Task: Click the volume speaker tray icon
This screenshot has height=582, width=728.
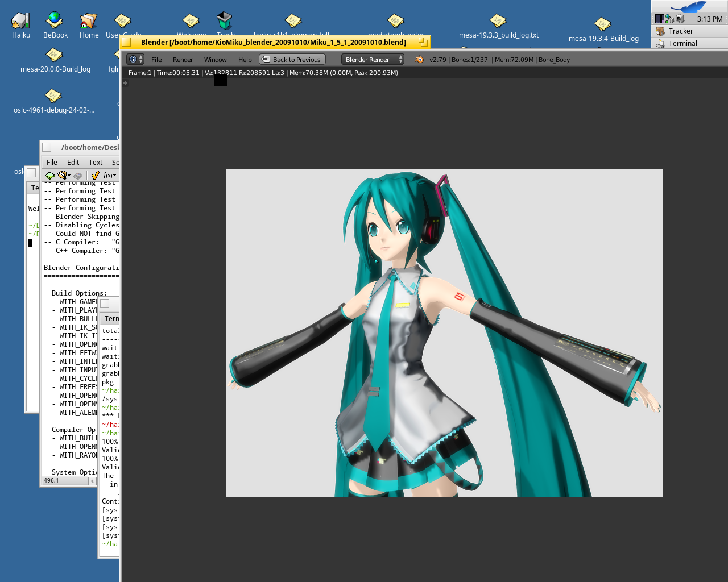Action: click(x=680, y=19)
